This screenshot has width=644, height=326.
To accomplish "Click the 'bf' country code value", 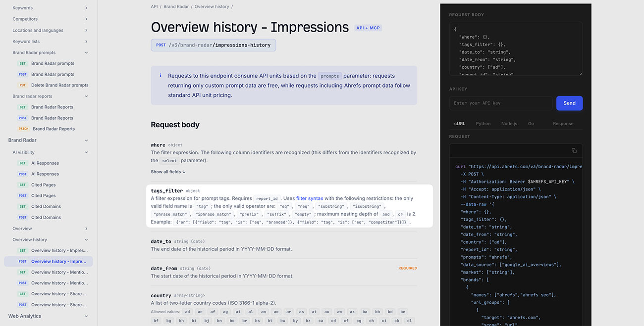I will coord(156,321).
